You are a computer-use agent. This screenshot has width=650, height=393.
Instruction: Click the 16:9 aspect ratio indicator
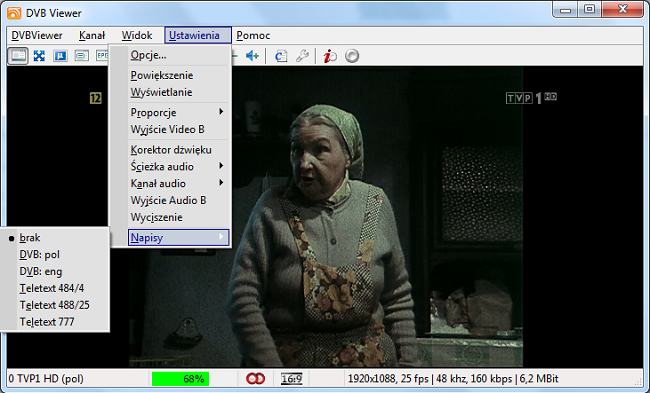coord(291,378)
